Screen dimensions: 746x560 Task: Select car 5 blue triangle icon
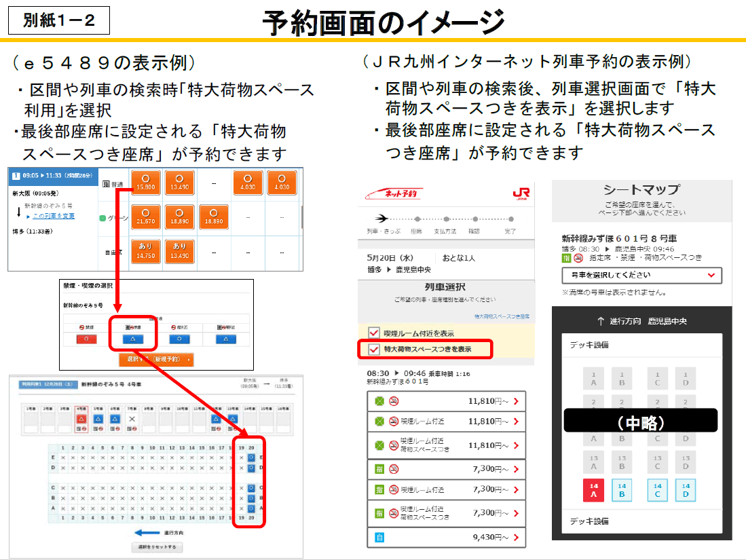(x=98, y=419)
